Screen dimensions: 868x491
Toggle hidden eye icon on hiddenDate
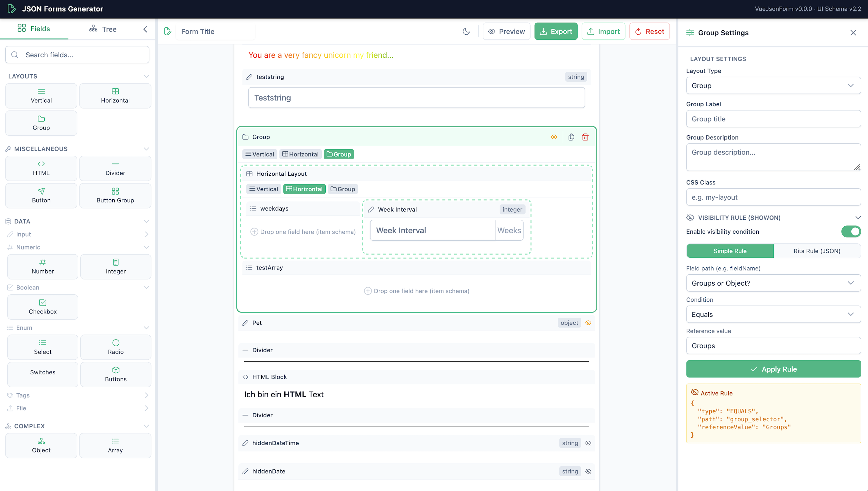pyautogui.click(x=588, y=472)
